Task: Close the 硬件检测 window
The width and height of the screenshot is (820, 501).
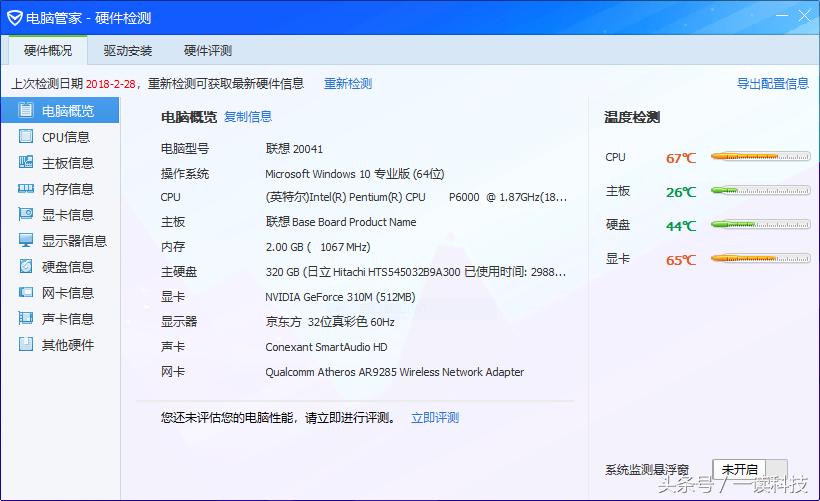Action: pos(804,16)
